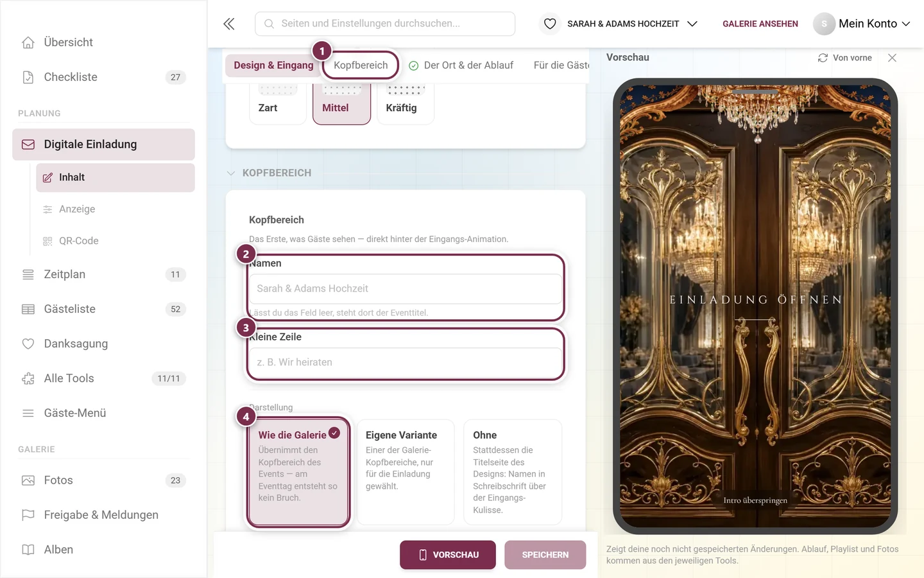Click the Checkliste count badge 27
This screenshot has height=578, width=924.
[x=175, y=77]
